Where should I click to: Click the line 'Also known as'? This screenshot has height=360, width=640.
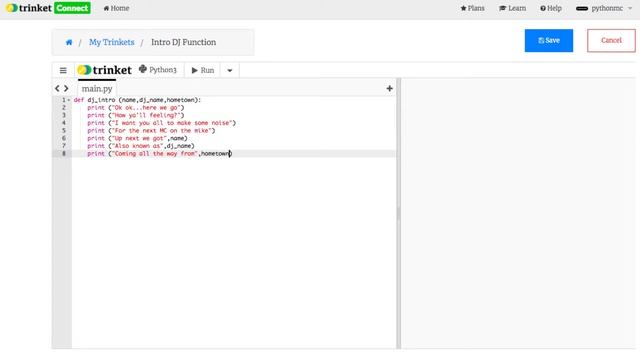coord(141,146)
